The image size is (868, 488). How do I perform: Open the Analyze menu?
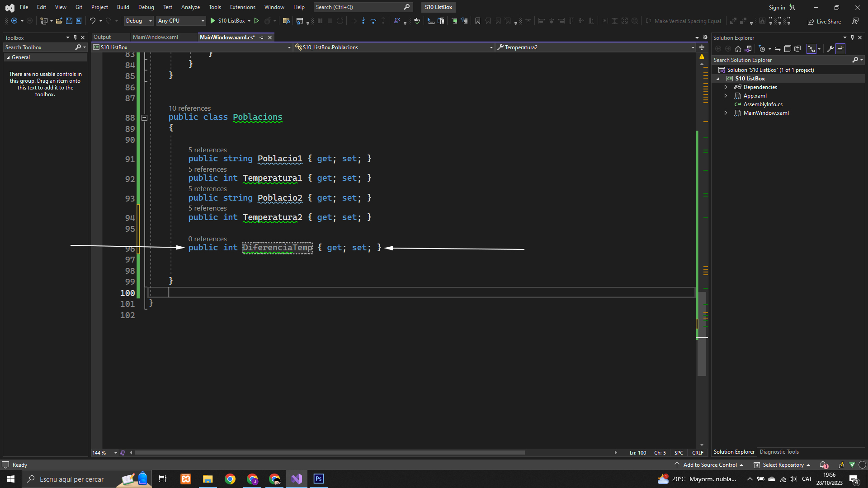click(190, 7)
